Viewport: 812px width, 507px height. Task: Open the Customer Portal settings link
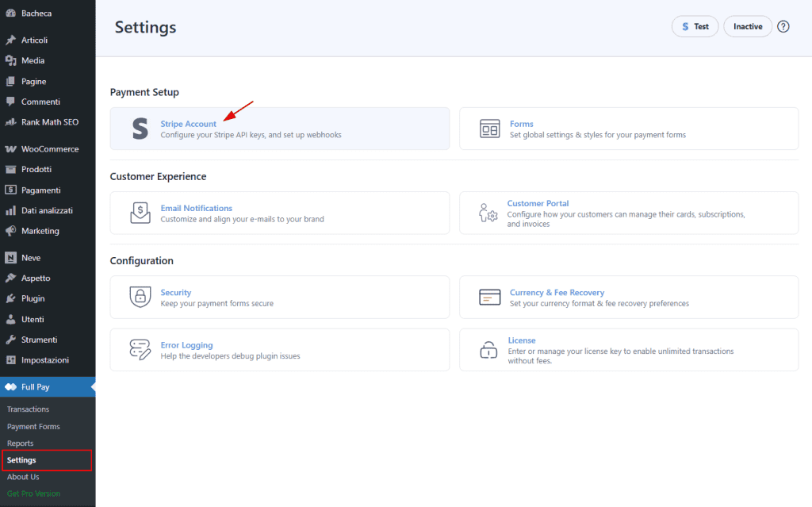(538, 203)
